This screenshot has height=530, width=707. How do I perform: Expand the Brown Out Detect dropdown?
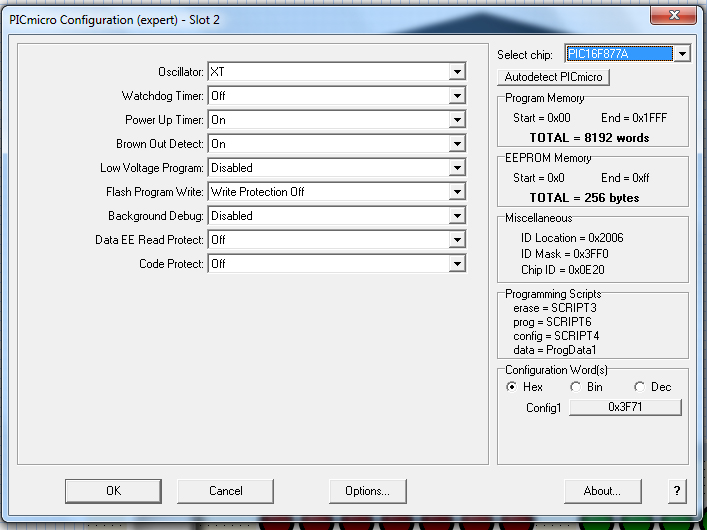pos(337,143)
